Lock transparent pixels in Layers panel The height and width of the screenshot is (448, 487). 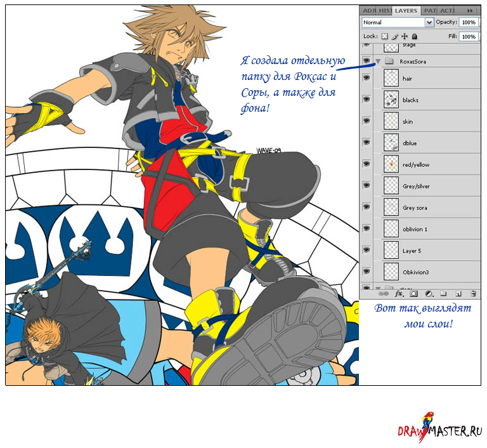(x=385, y=36)
